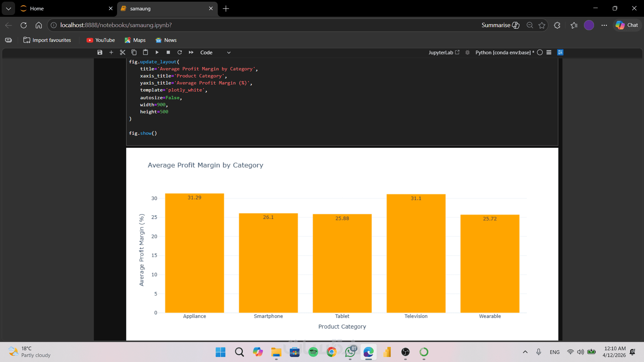Cut the selected cell with the scissors icon

[x=122, y=52]
